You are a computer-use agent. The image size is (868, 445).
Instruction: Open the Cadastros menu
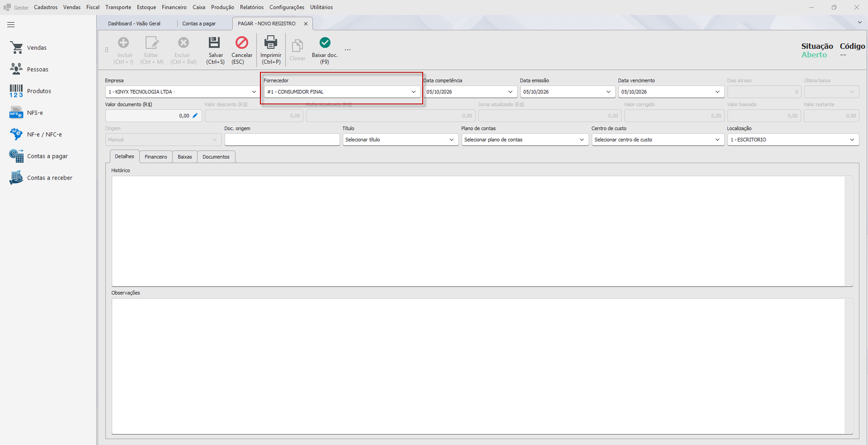[46, 7]
